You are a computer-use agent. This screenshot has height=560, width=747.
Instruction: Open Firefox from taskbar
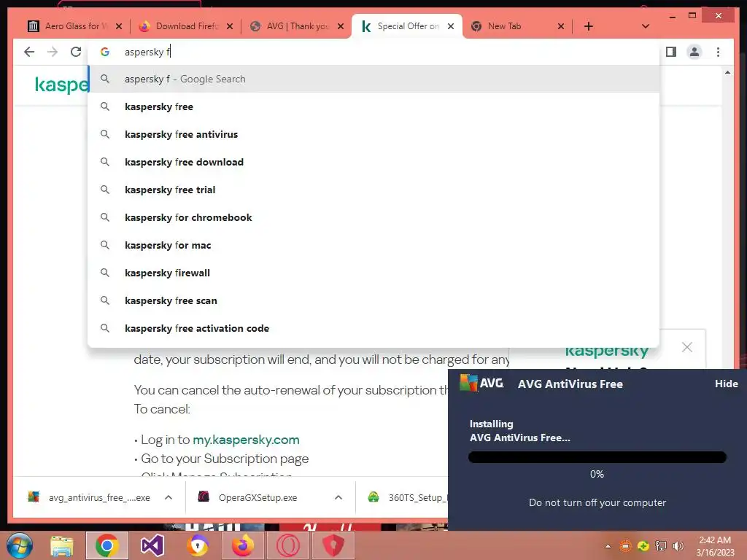coord(243,545)
